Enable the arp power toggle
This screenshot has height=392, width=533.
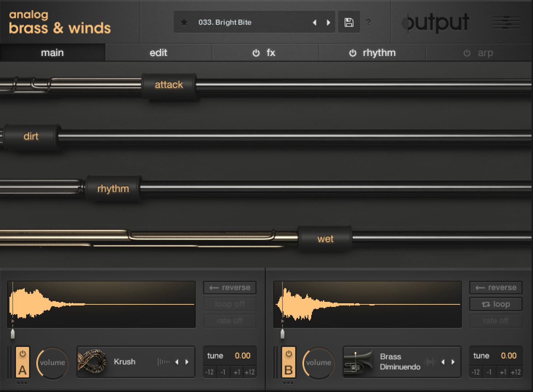(467, 53)
